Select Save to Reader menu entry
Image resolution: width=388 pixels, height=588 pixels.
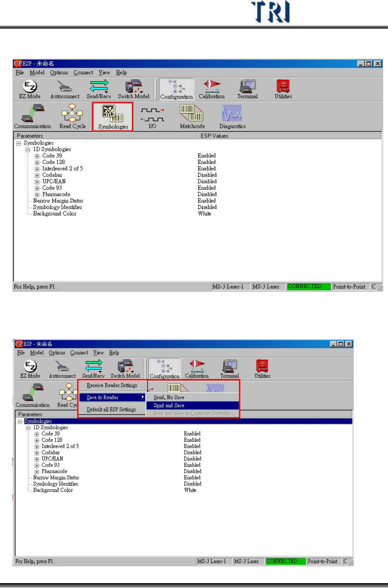112,397
